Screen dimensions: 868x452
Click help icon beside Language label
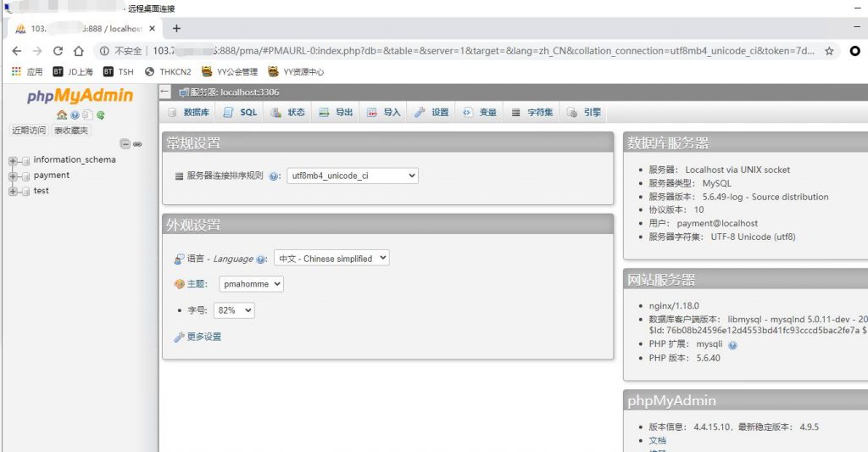261,259
